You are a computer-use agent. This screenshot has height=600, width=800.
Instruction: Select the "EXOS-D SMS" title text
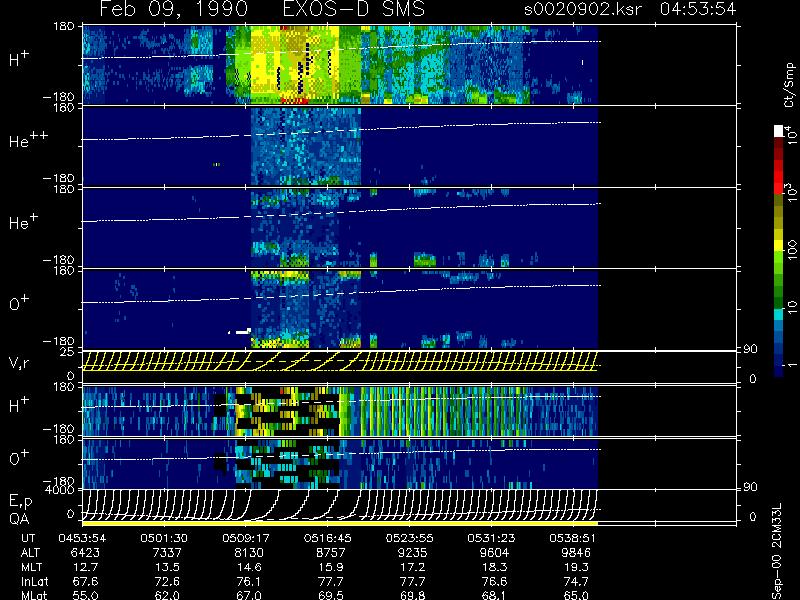(x=354, y=9)
